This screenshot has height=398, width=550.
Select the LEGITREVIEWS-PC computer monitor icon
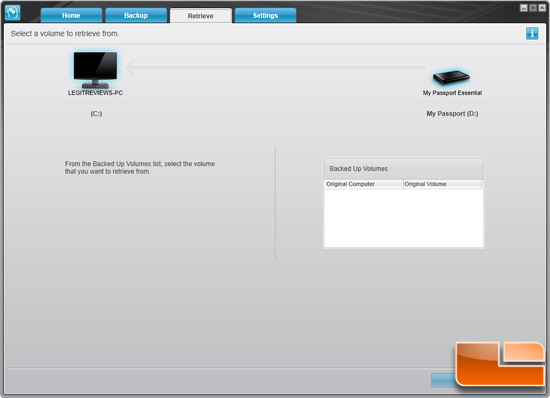coord(95,69)
